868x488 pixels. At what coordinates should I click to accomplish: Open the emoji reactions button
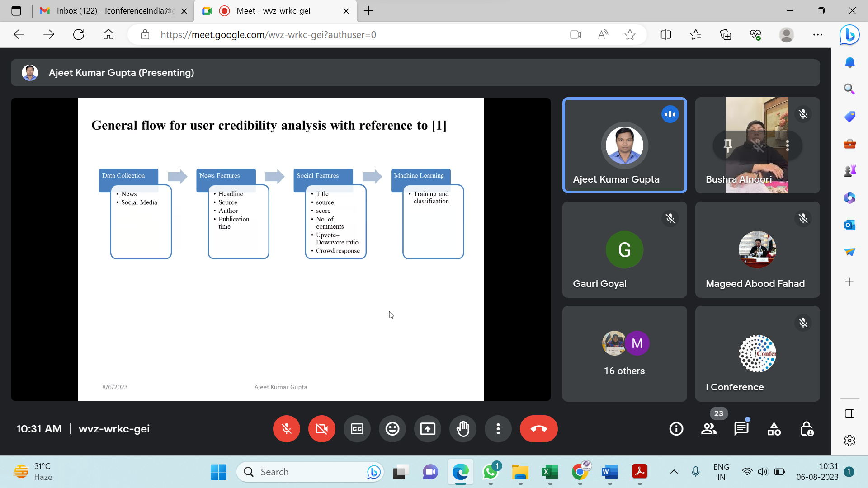392,428
